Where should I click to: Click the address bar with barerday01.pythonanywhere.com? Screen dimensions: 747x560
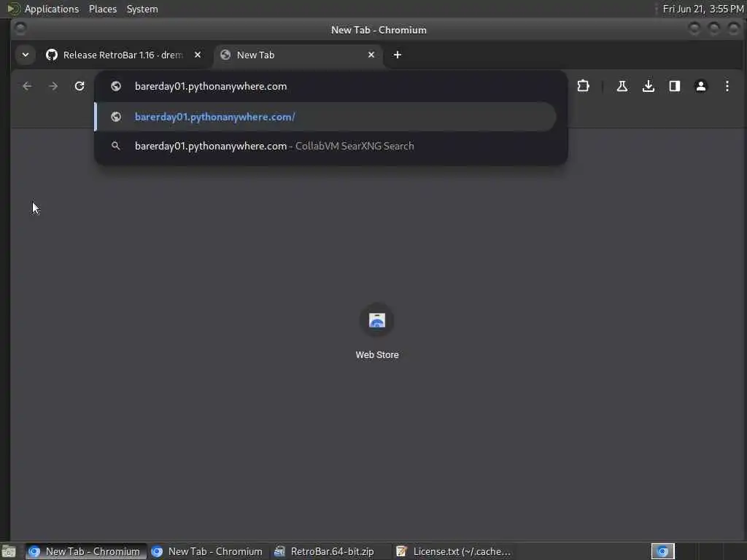tap(330, 86)
